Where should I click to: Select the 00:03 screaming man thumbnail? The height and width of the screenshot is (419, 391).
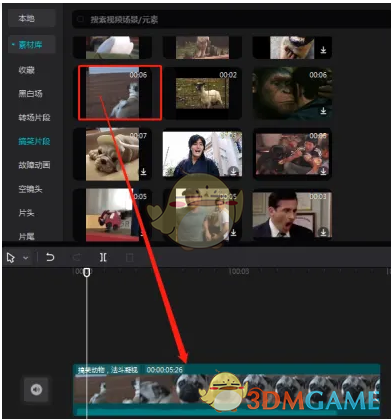292,215
